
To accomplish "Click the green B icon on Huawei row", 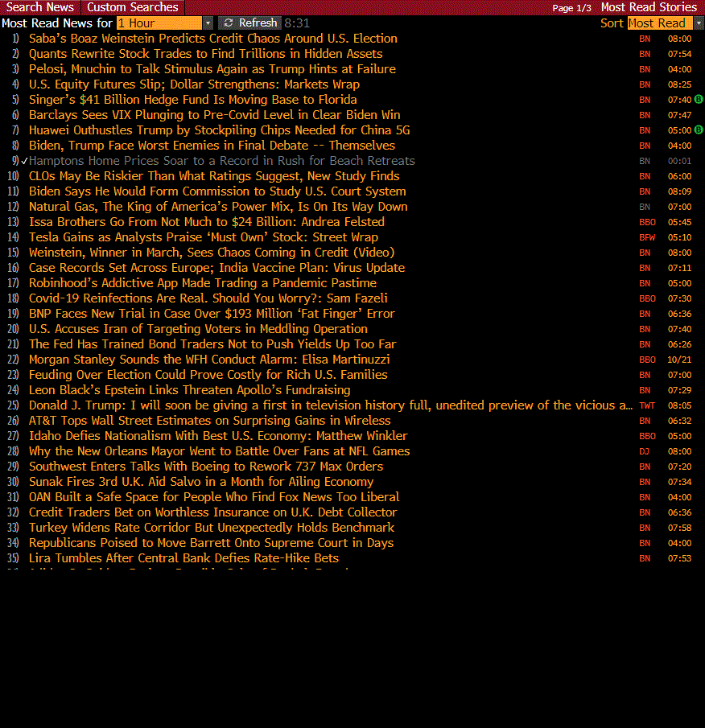I will pyautogui.click(x=699, y=130).
